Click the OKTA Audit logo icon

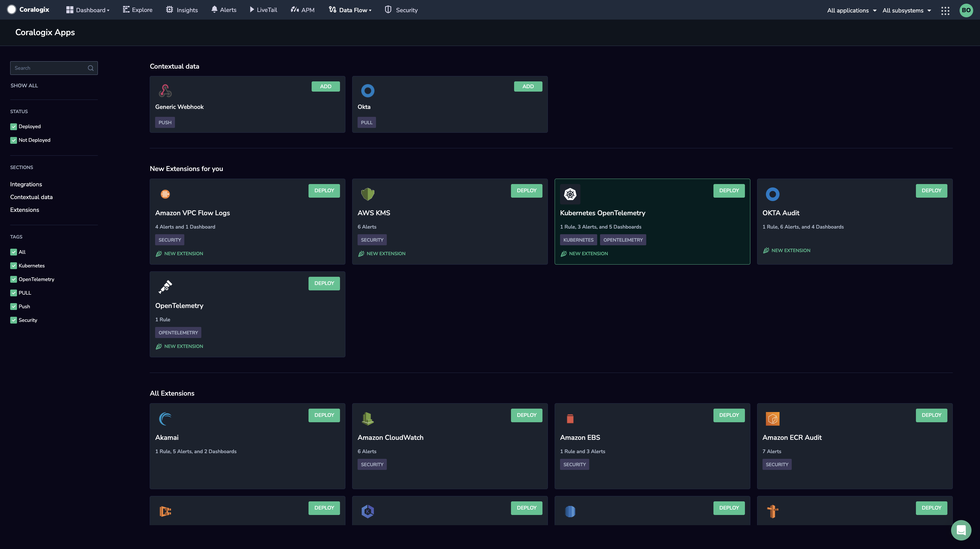tap(772, 194)
